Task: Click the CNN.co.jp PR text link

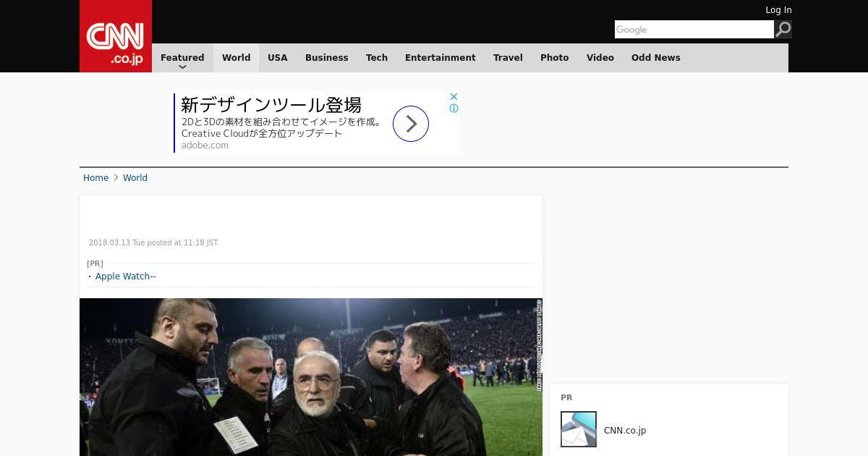Action: pyautogui.click(x=625, y=431)
